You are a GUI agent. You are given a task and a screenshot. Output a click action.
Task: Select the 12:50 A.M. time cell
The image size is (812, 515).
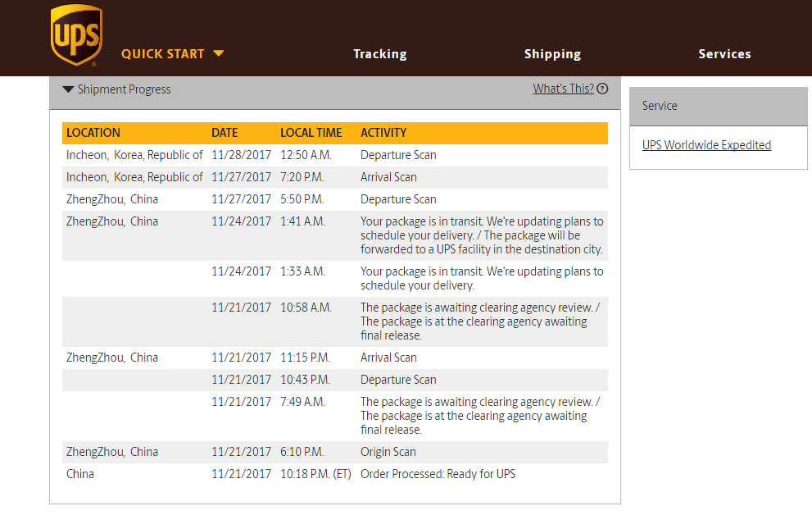[306, 155]
